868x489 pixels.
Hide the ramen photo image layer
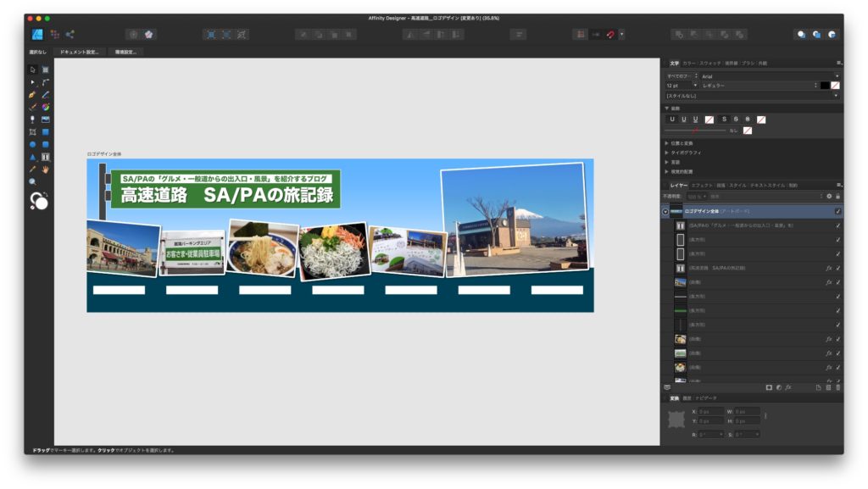(837, 339)
